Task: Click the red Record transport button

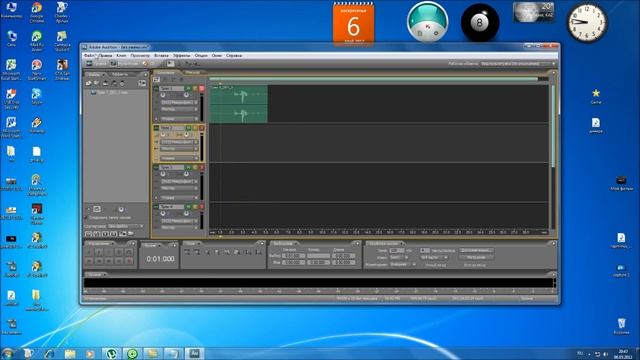Action: [x=129, y=261]
